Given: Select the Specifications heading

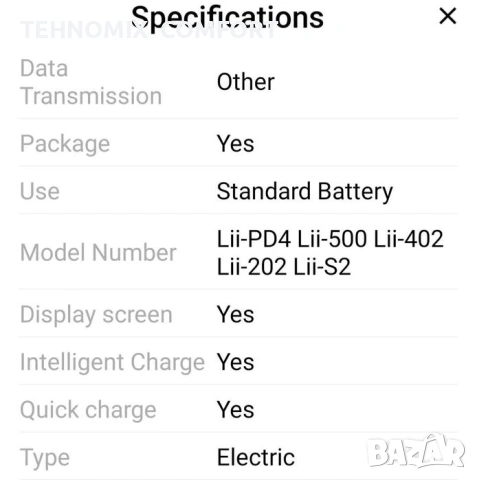Looking at the screenshot, I should [x=227, y=18].
